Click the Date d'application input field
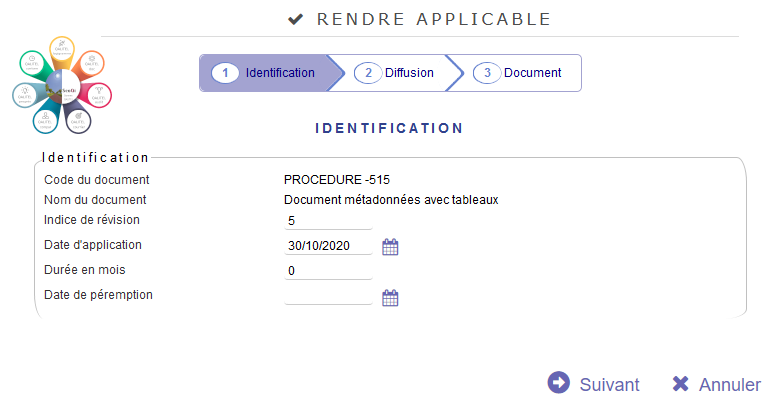780x418 pixels. (x=328, y=246)
